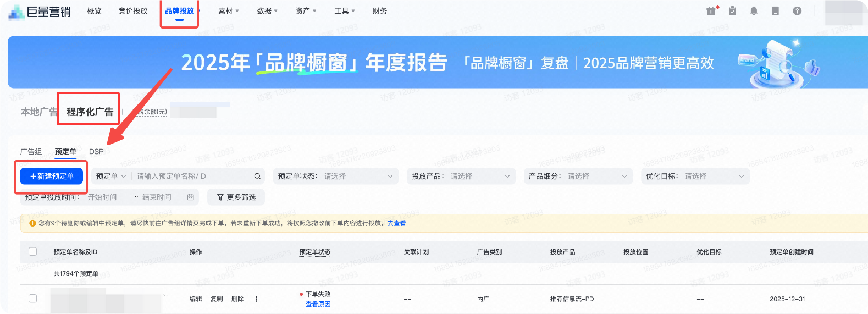Open the 优化目标 dropdown
This screenshot has height=314, width=868.
point(695,176)
